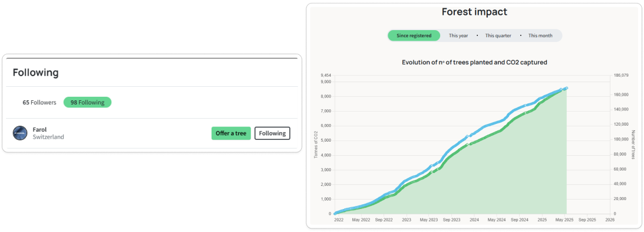Click the Offer a tree button

point(231,133)
